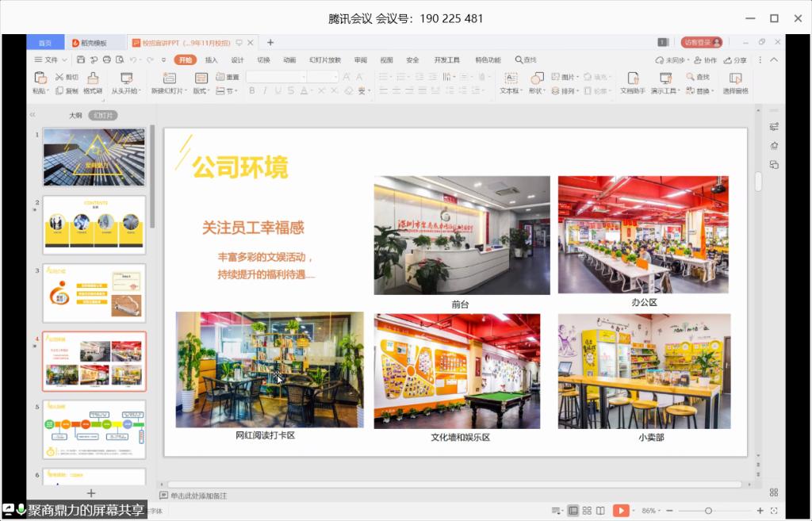The width and height of the screenshot is (812, 521).
Task: Switch to the Design (设计) ribbon tab
Action: click(x=237, y=59)
